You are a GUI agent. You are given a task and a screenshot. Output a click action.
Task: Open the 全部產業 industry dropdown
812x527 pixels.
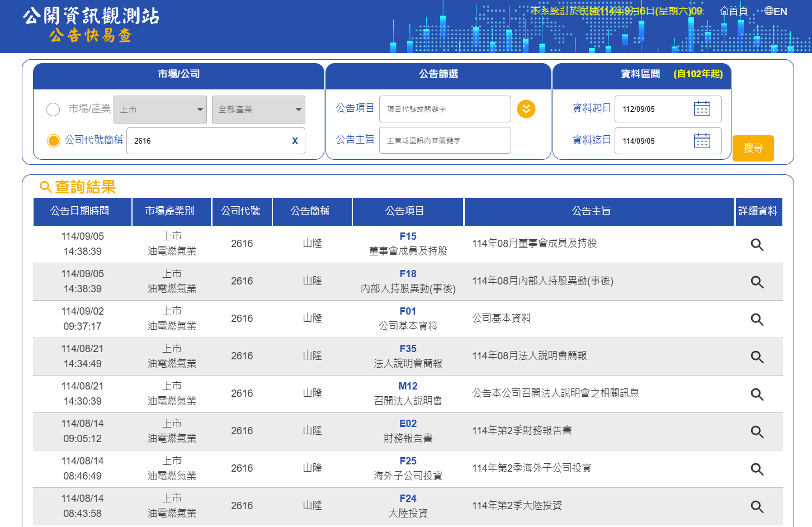pos(258,110)
